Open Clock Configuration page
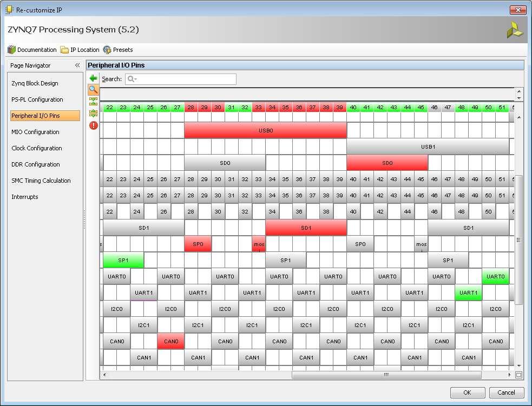Screen dimensions: 532x406 [x=37, y=148]
